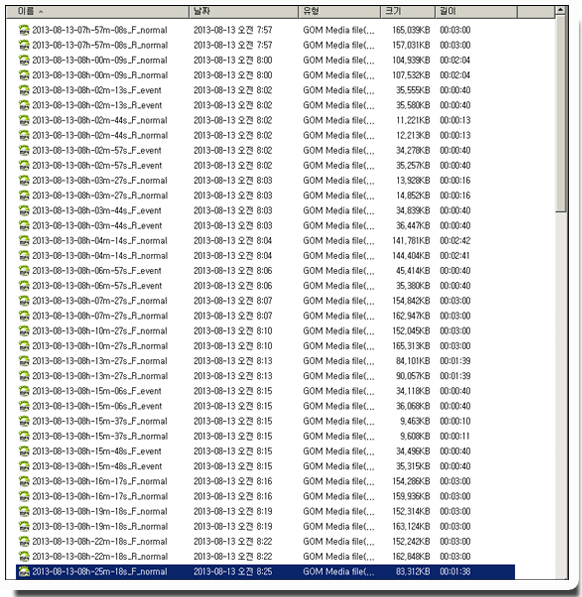Image resolution: width=582 pixels, height=597 pixels.
Task: Click the scrollbar up arrow
Action: pyautogui.click(x=561, y=11)
